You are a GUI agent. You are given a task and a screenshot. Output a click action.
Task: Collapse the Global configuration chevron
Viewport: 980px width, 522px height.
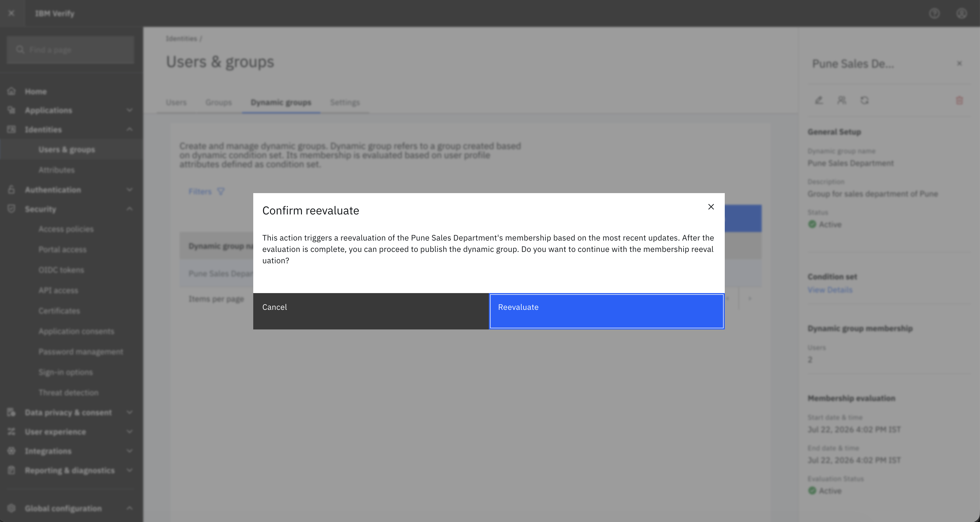(x=129, y=508)
